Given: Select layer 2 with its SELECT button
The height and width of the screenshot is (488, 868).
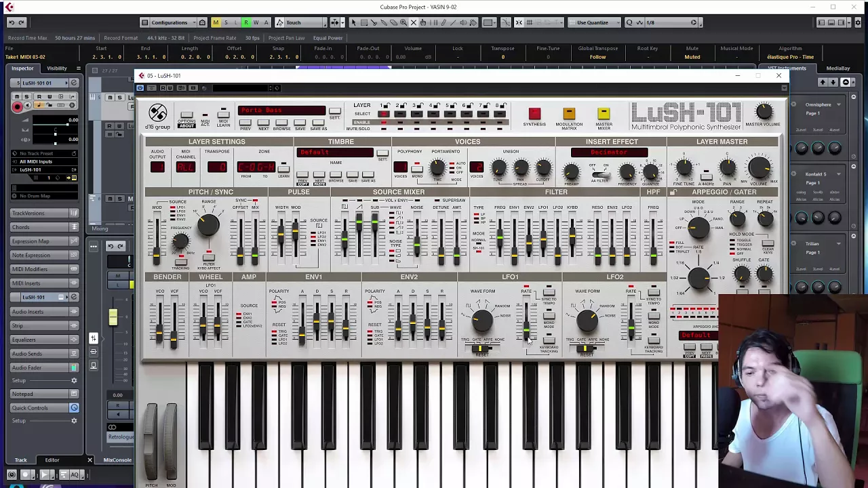Looking at the screenshot, I should pyautogui.click(x=400, y=114).
